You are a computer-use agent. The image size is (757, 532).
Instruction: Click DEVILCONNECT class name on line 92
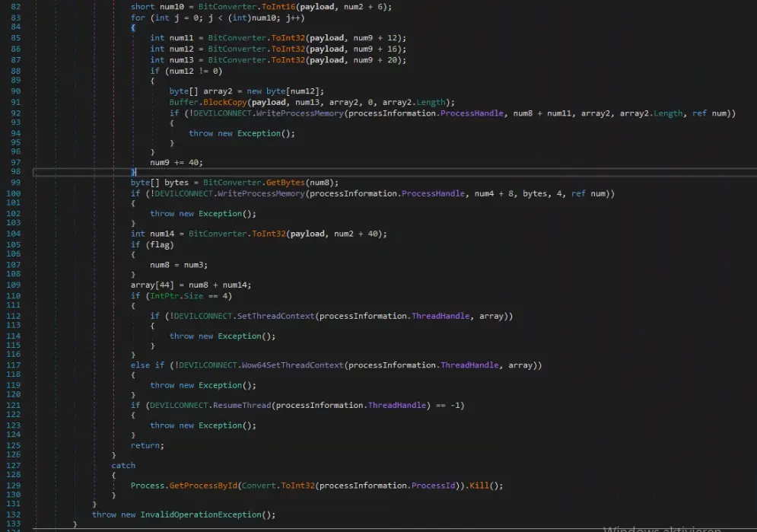223,113
